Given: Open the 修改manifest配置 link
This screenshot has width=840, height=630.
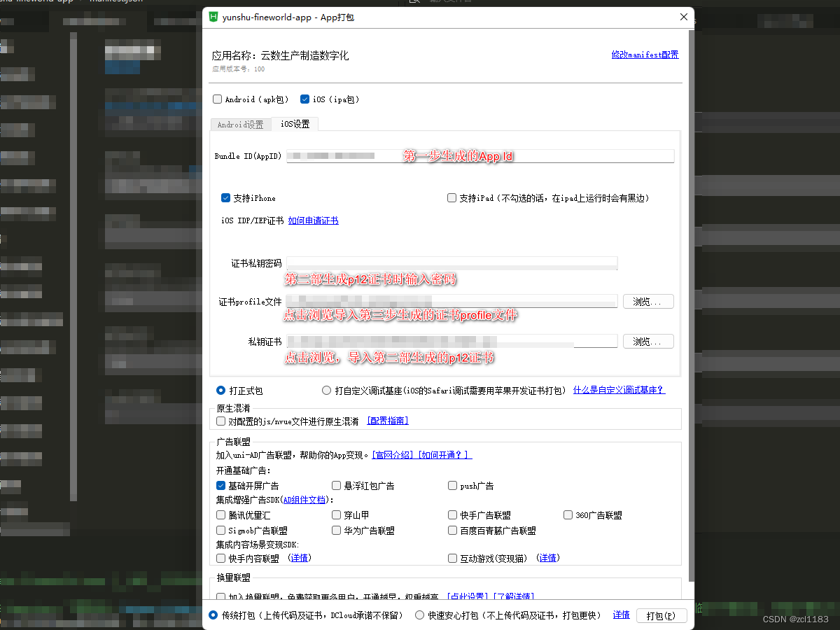Looking at the screenshot, I should (x=644, y=55).
